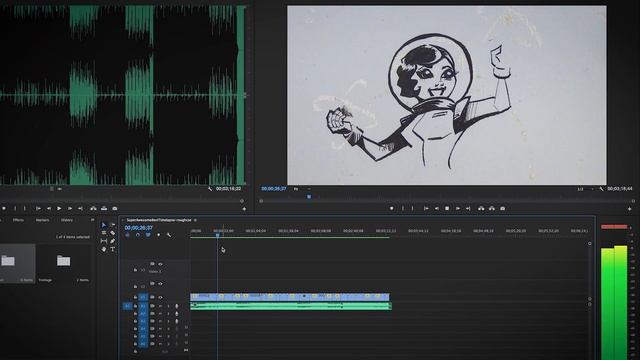
Task: Export frame from the Source monitor
Action: tap(115, 209)
